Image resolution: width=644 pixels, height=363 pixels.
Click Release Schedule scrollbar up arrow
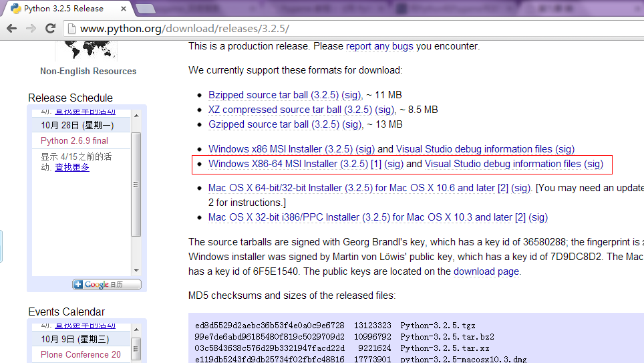[136, 116]
